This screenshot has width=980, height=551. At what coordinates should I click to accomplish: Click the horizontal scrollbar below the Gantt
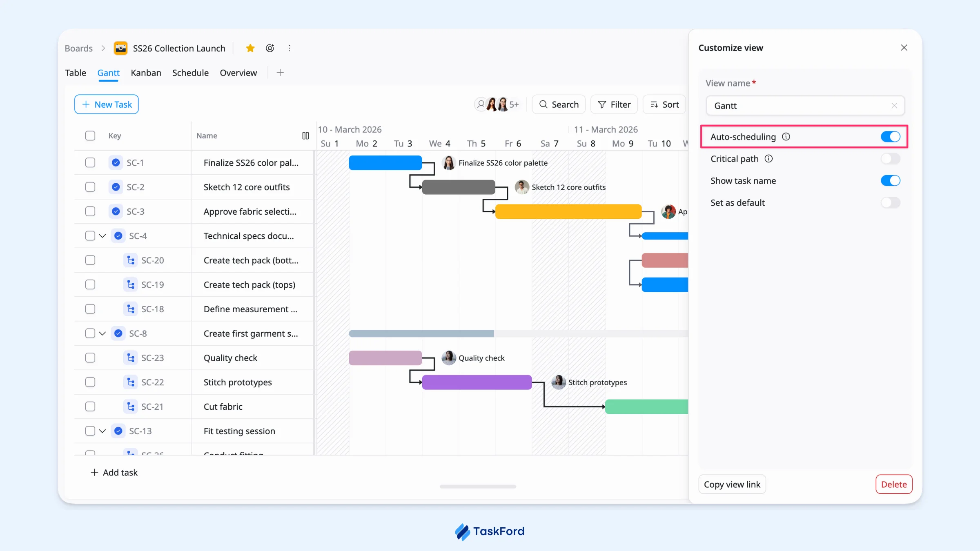tap(478, 487)
